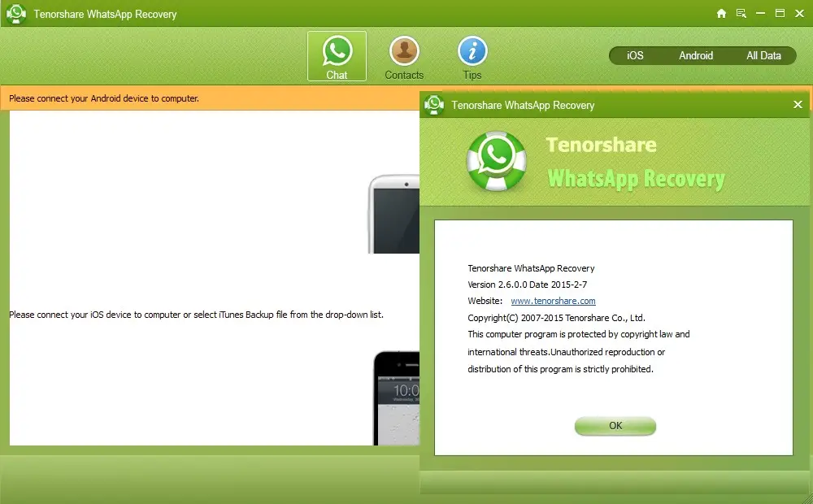
Task: Click OK in the About dialog
Action: click(615, 426)
